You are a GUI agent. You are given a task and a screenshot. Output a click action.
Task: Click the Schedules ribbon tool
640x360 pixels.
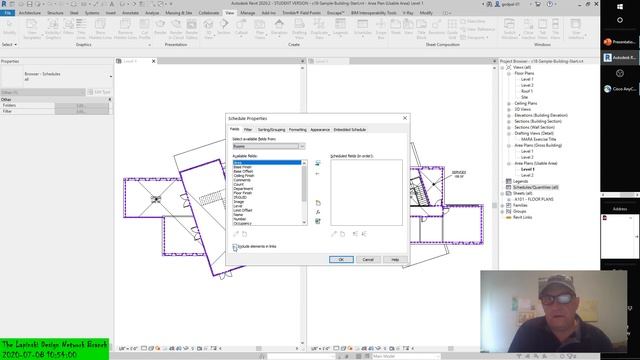pyautogui.click(x=362, y=28)
